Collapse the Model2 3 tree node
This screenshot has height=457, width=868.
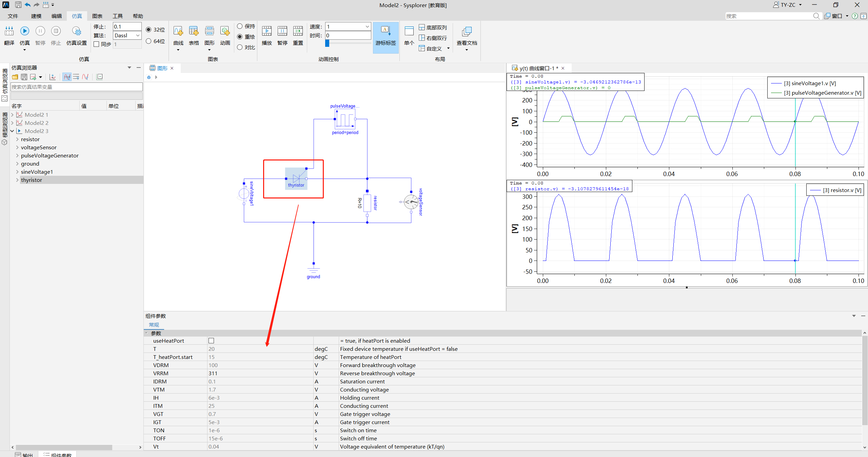pos(12,131)
